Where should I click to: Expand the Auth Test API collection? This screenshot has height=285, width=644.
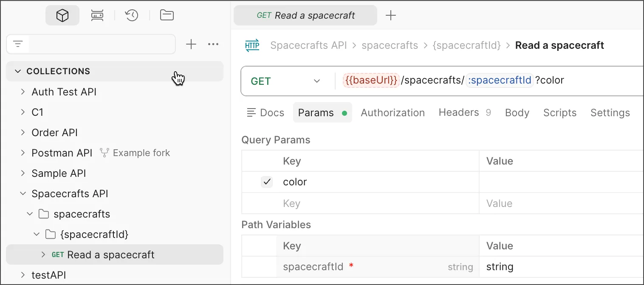pyautogui.click(x=23, y=92)
